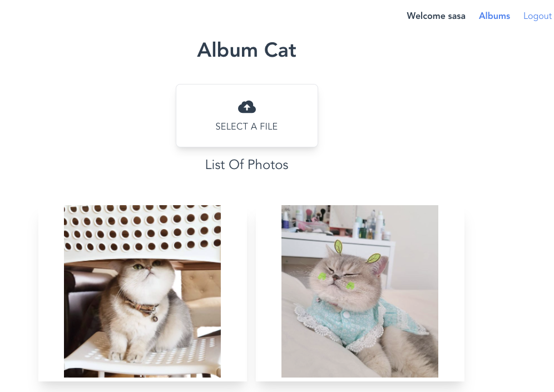The width and height of the screenshot is (554, 392).
Task: Click the cloud upload icon
Action: 246,107
